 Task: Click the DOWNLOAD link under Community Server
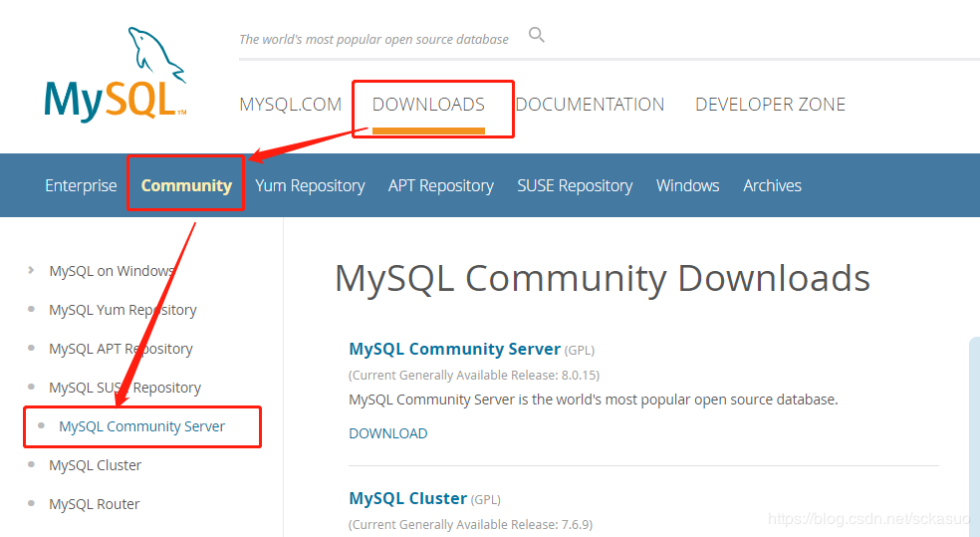[x=387, y=433]
